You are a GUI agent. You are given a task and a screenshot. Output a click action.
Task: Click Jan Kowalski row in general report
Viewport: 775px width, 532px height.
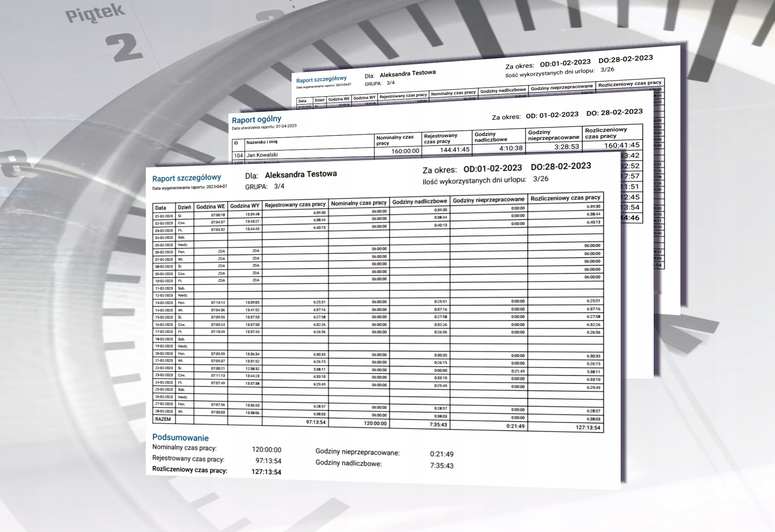pos(262,155)
